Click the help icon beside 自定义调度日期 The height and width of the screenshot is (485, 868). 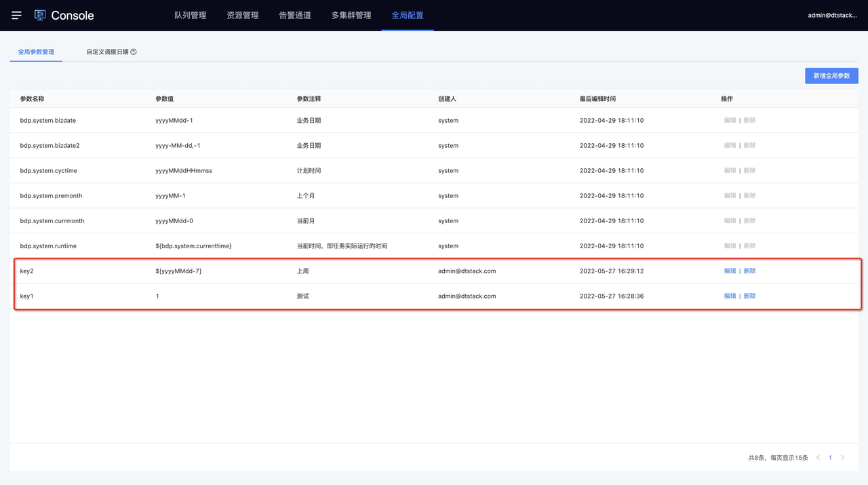pos(134,52)
